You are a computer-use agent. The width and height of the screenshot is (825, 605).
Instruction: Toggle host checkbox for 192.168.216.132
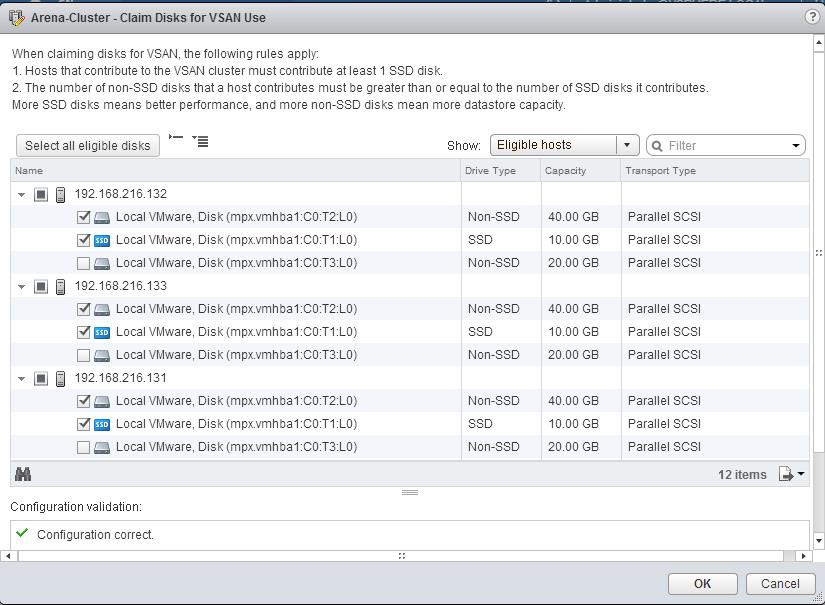tap(41, 195)
